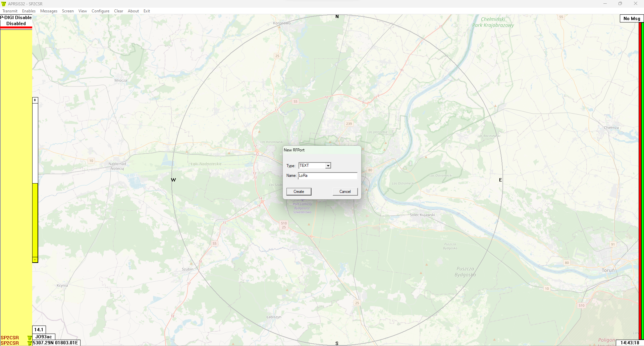Click the APRSIS32 TCP/IP title bar icon
The width and height of the screenshot is (644, 346).
(x=4, y=4)
